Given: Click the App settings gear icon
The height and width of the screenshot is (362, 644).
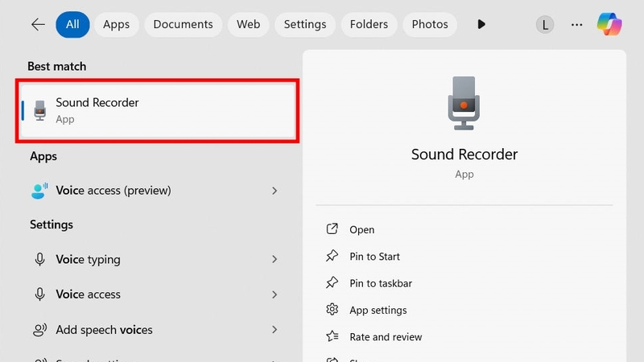Looking at the screenshot, I should (x=332, y=310).
